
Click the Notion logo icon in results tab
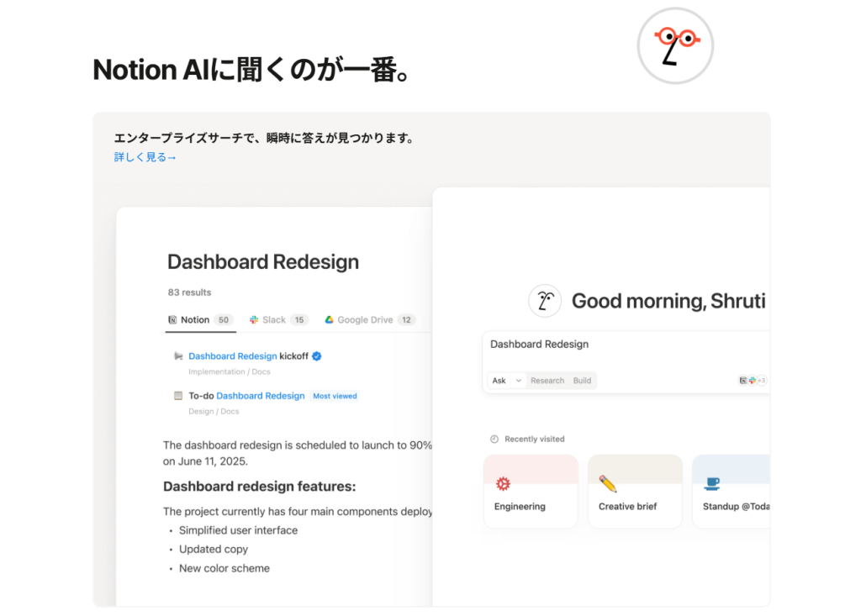click(x=172, y=319)
